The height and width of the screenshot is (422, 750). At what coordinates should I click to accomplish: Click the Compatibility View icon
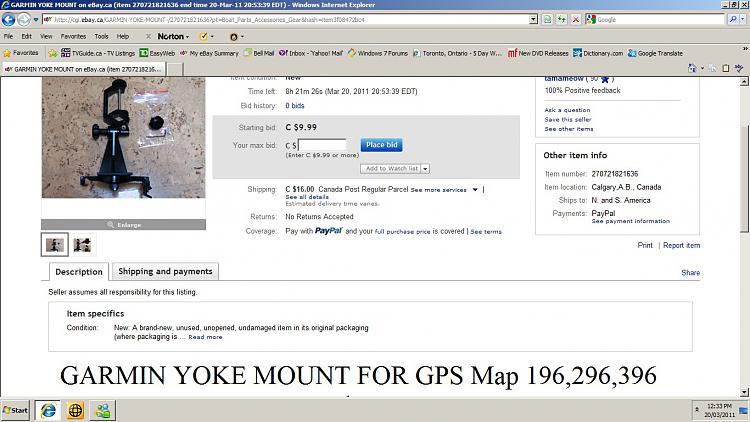click(x=547, y=20)
